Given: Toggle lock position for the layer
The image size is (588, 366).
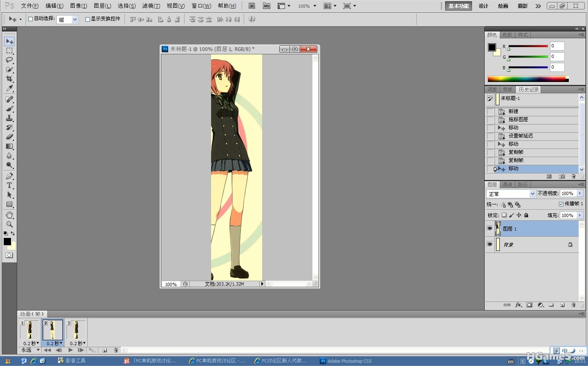Looking at the screenshot, I should 519,215.
